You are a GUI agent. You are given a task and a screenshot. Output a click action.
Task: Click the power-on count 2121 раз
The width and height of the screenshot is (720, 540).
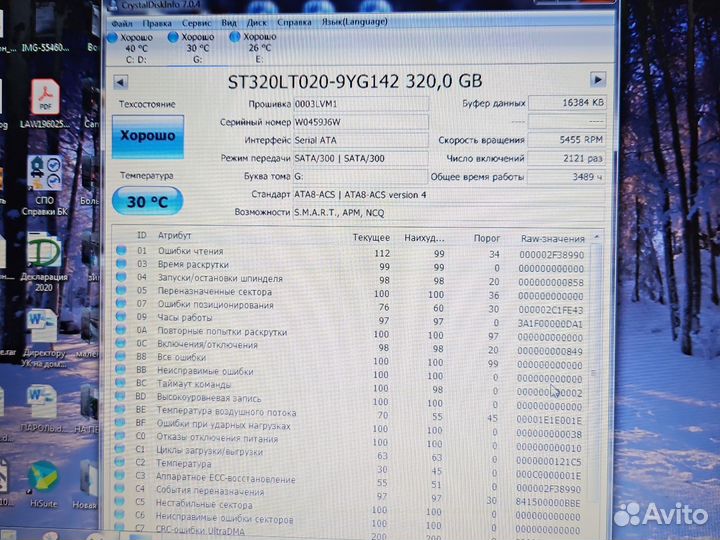(567, 158)
